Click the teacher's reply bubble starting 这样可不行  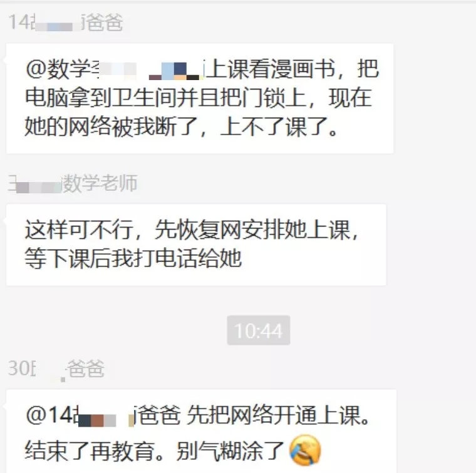tap(196, 245)
